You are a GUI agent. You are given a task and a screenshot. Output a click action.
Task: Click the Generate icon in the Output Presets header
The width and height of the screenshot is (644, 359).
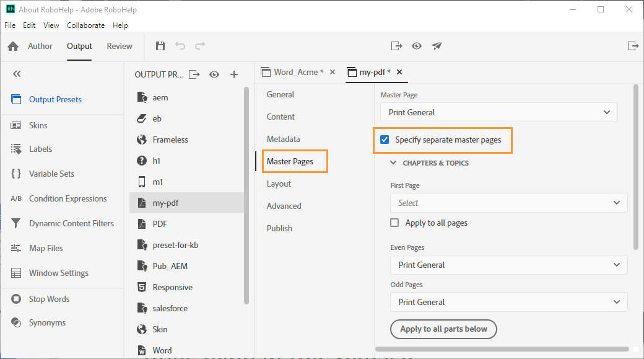[194, 74]
